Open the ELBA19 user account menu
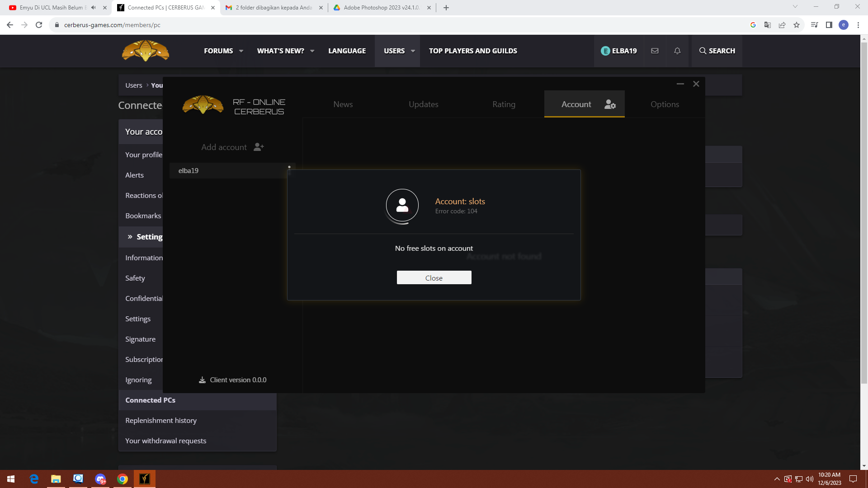This screenshot has width=868, height=488. pos(619,51)
